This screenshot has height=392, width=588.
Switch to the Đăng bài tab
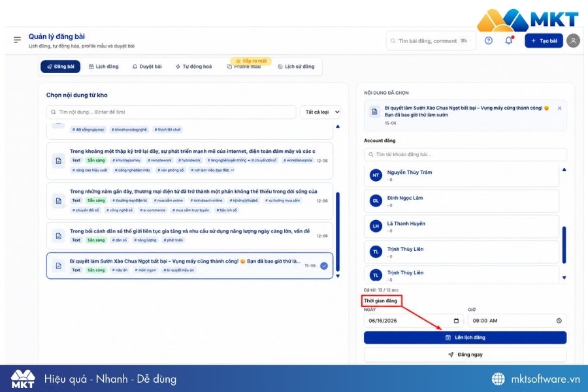(60, 67)
